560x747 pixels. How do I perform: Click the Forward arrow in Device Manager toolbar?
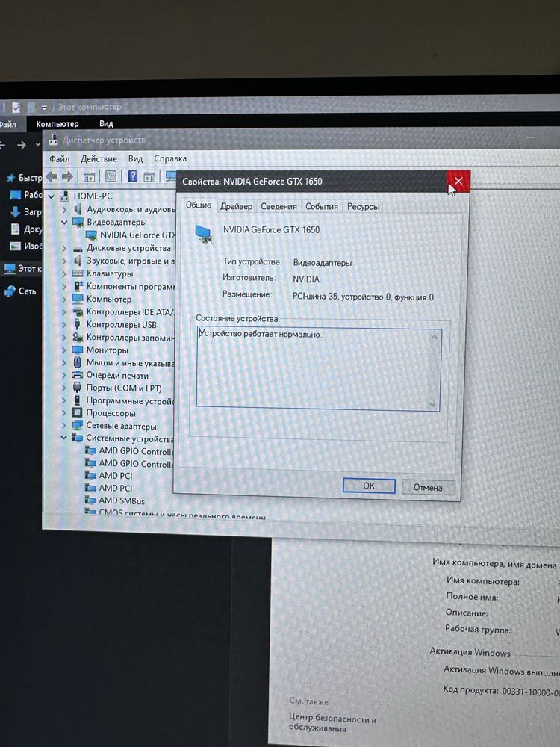tap(68, 177)
